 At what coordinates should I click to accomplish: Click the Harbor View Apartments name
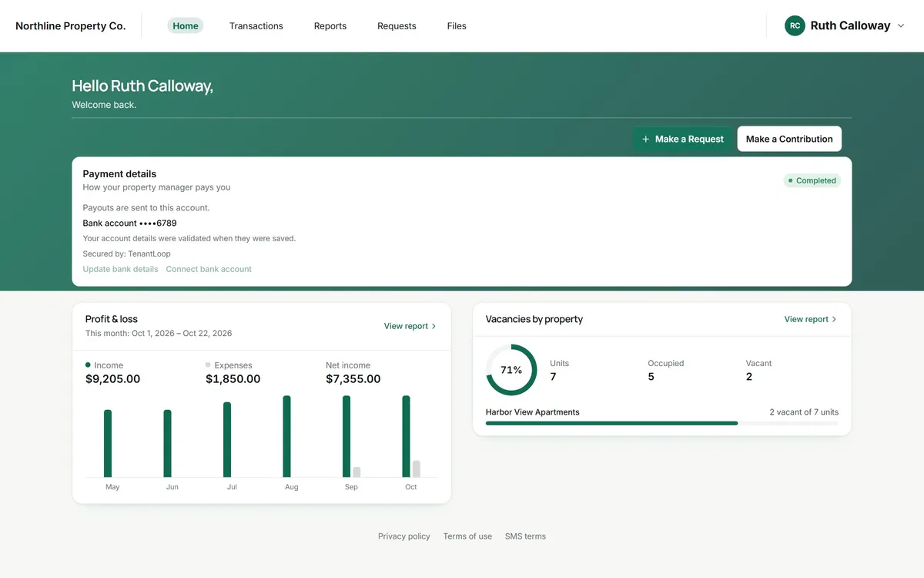pyautogui.click(x=533, y=412)
